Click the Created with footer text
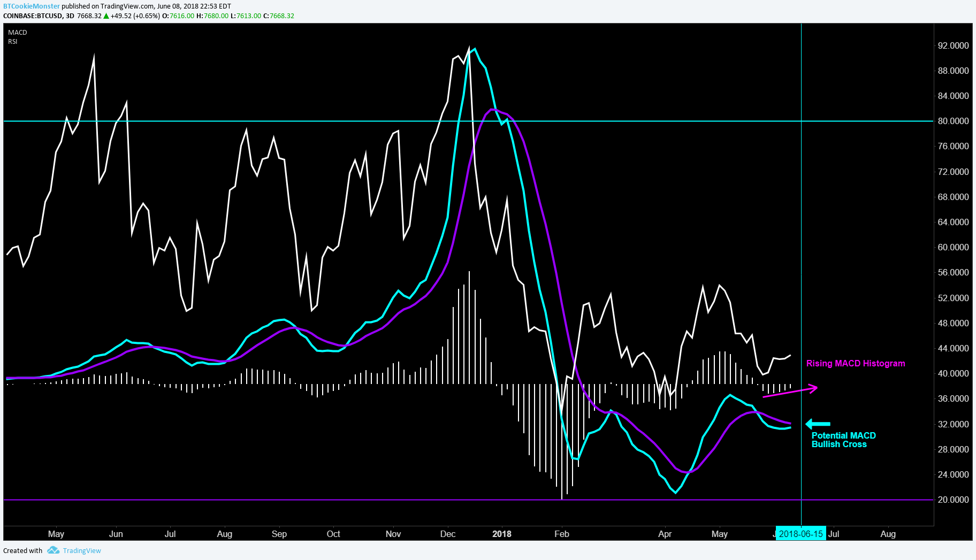 [x=22, y=550]
